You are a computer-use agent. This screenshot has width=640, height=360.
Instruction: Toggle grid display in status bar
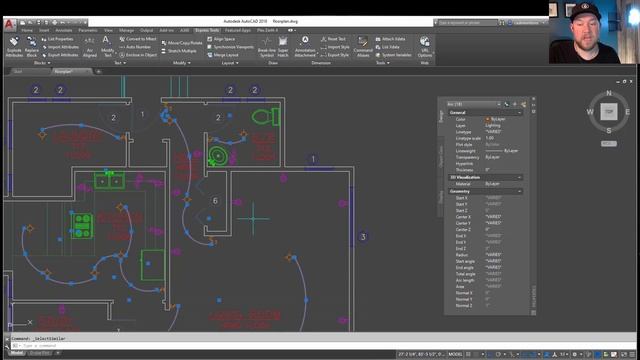click(468, 354)
